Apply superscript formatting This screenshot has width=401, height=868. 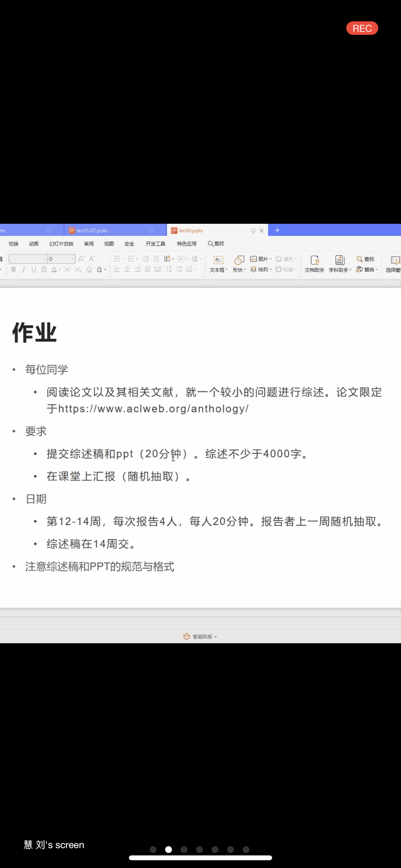pos(68,269)
